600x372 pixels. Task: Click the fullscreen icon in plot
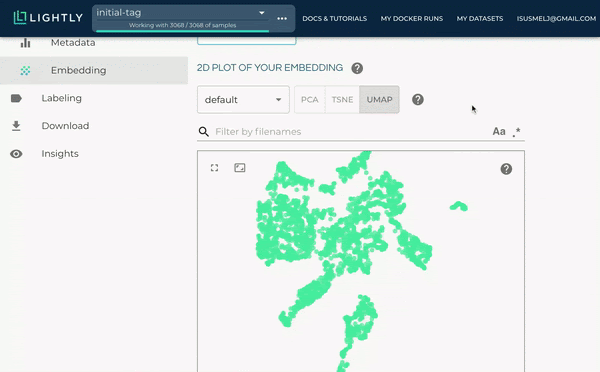pyautogui.click(x=214, y=168)
